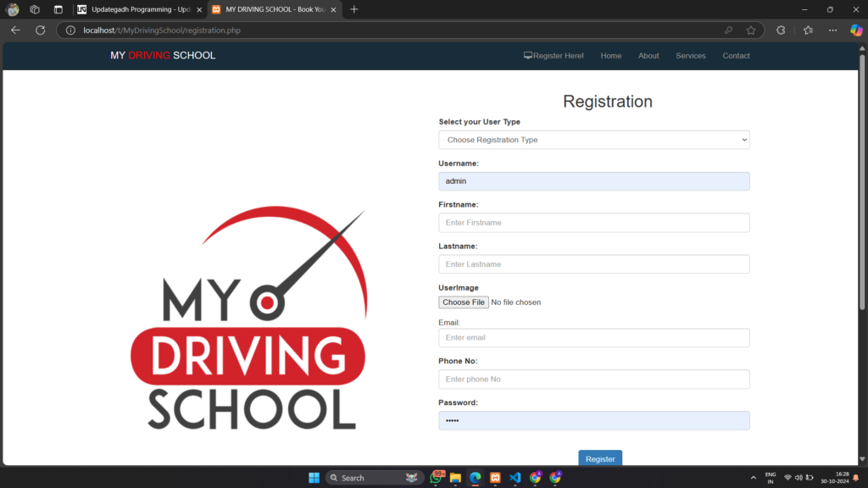868x488 pixels.
Task: Open XAMPP from the taskbar
Action: pyautogui.click(x=495, y=478)
